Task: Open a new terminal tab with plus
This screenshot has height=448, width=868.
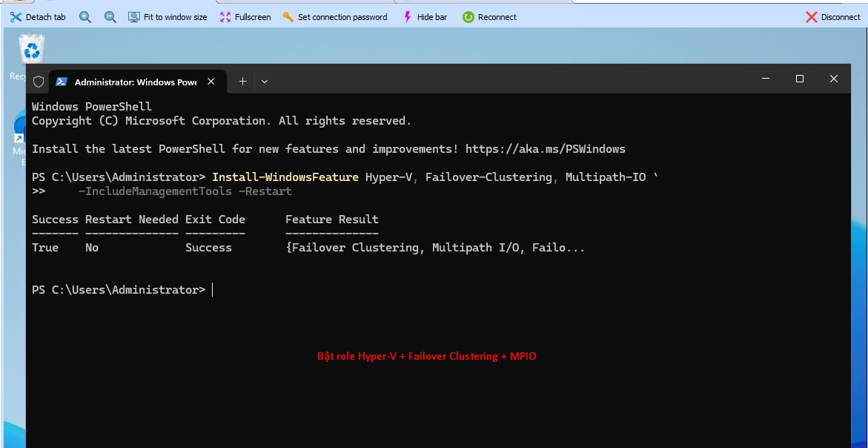Action: (x=242, y=82)
